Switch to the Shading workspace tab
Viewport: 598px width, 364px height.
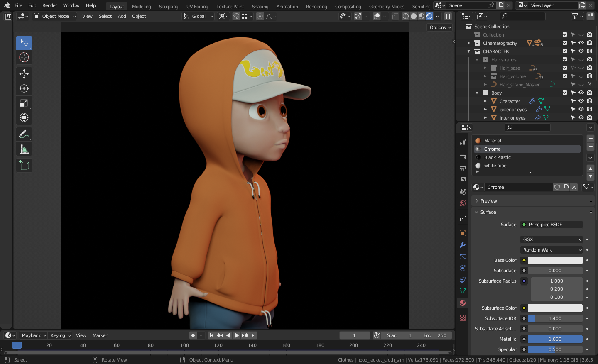(x=260, y=7)
